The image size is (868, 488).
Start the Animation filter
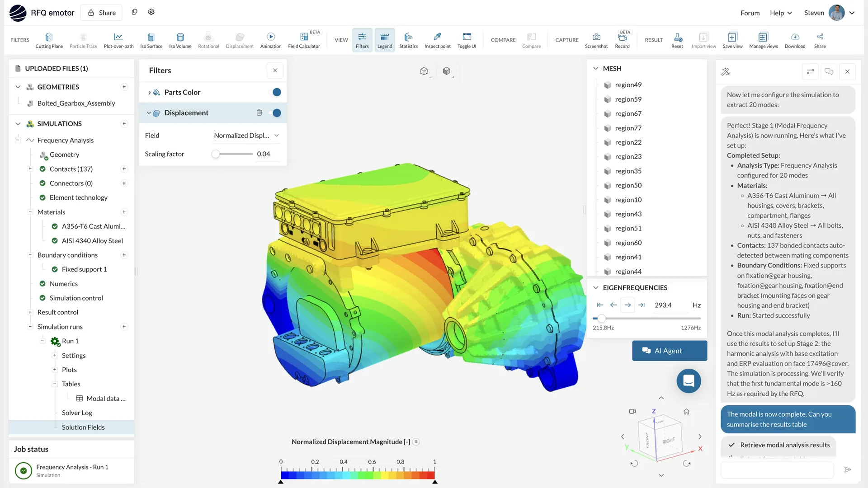[271, 40]
